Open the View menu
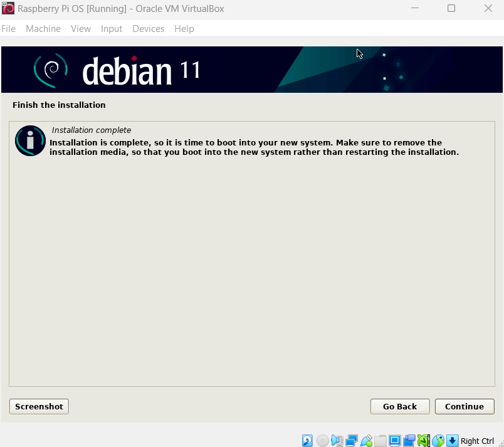The width and height of the screenshot is (504, 447). pos(81,29)
